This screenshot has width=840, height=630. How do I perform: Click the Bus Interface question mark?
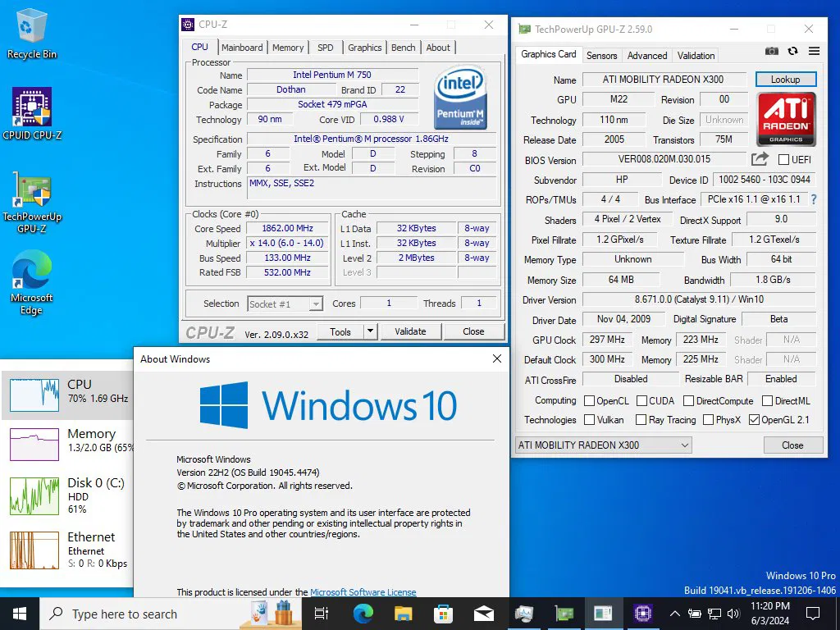point(813,199)
